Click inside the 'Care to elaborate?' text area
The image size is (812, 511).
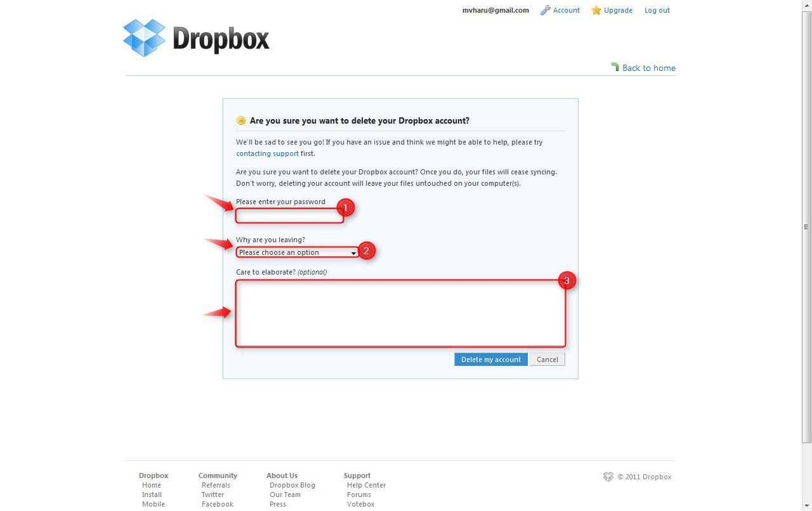(x=400, y=313)
